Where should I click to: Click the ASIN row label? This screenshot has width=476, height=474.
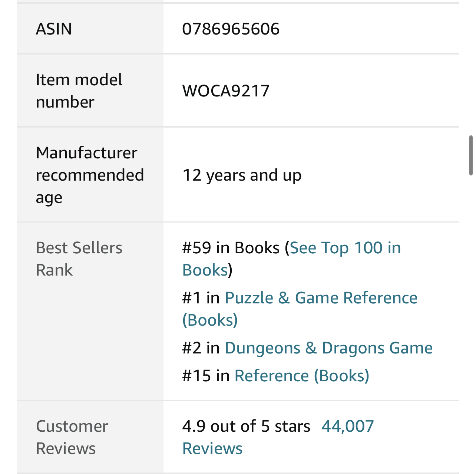[54, 29]
